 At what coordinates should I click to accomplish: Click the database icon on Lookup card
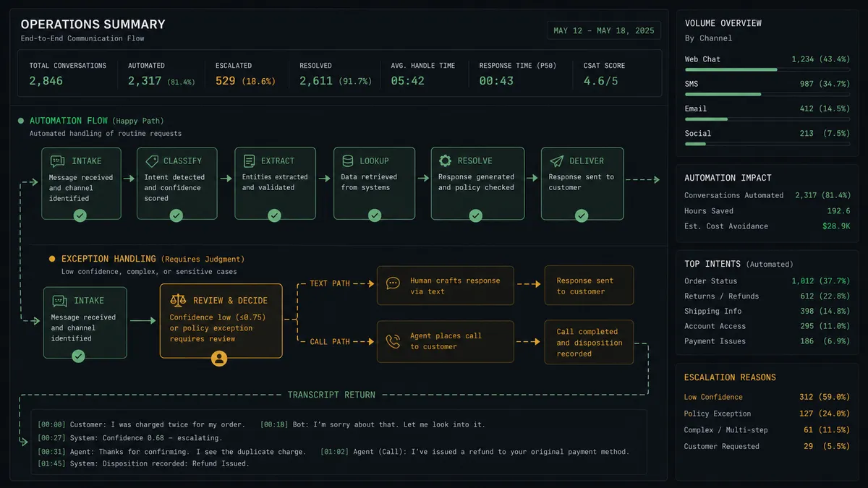click(348, 160)
